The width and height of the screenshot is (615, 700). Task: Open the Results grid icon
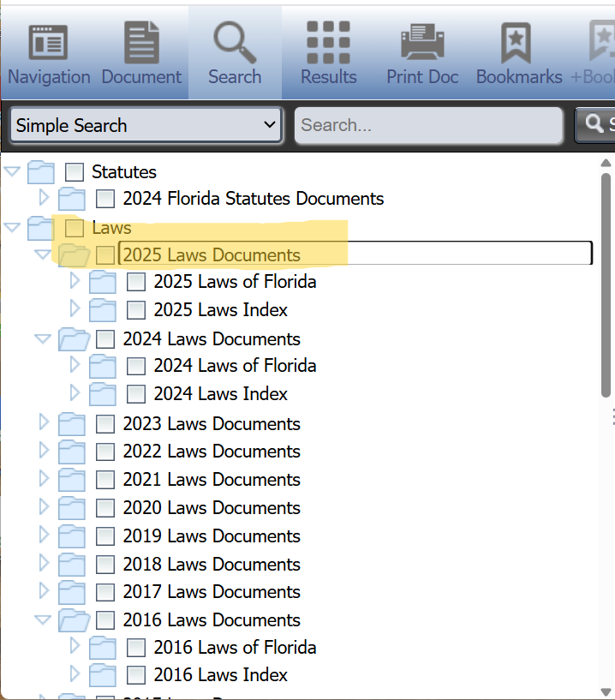point(328,42)
